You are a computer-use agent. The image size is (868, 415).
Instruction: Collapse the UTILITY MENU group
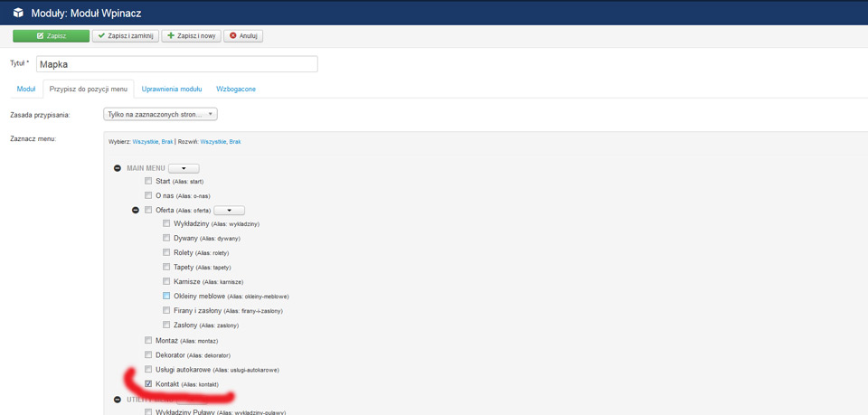(118, 399)
